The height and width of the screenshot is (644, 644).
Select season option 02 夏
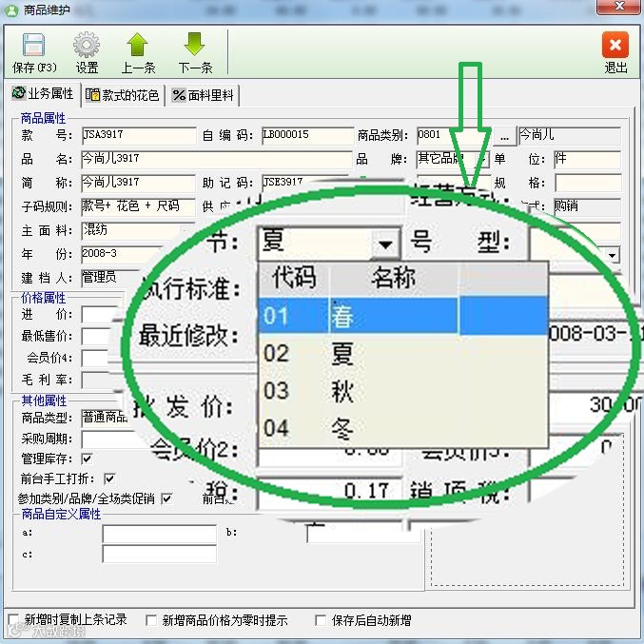pyautogui.click(x=403, y=353)
